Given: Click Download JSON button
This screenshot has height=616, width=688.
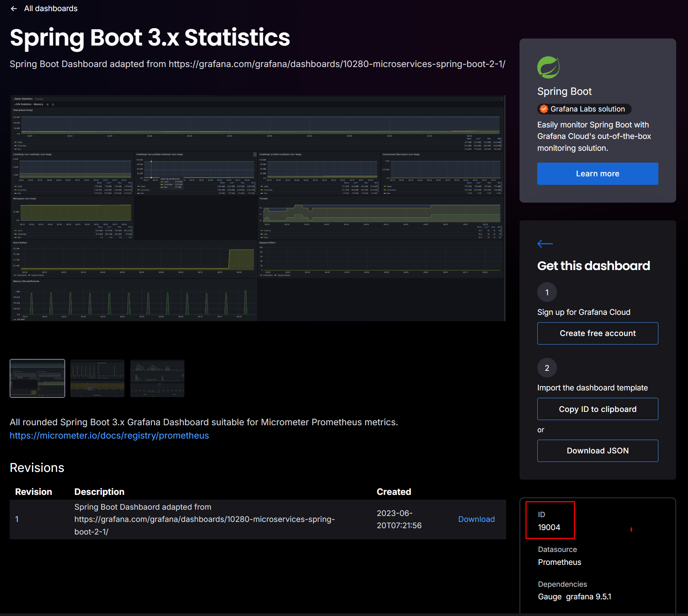Looking at the screenshot, I should coord(598,451).
